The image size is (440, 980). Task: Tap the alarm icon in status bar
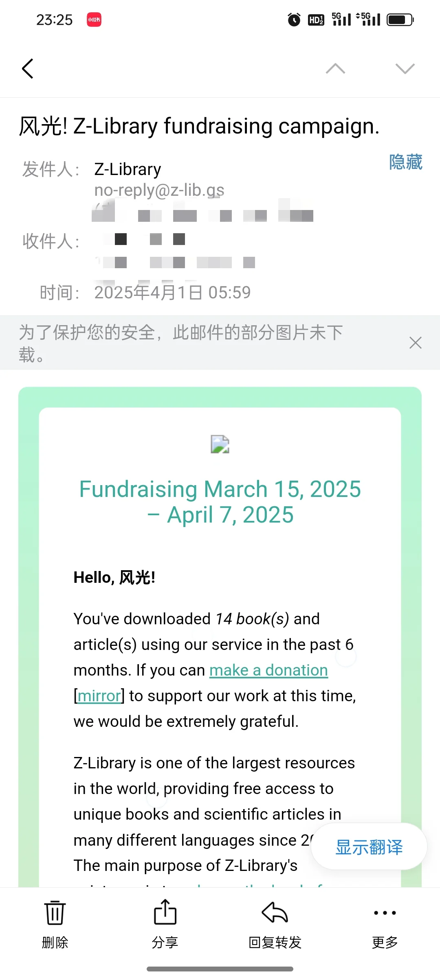[294, 20]
